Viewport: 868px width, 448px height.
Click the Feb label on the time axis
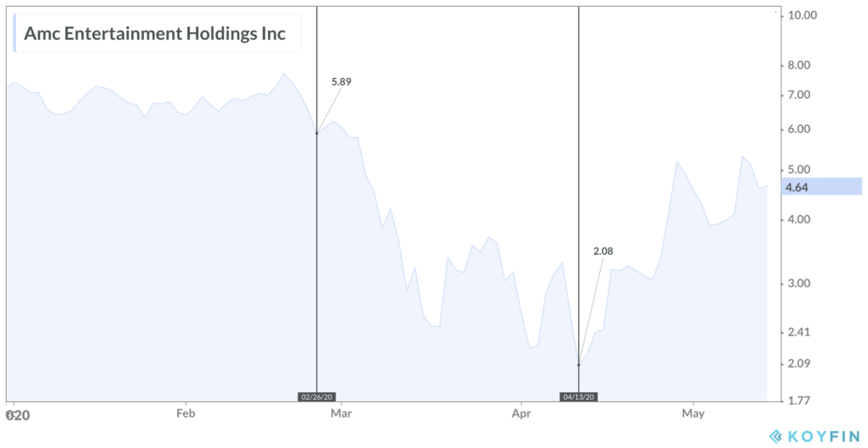click(x=186, y=413)
